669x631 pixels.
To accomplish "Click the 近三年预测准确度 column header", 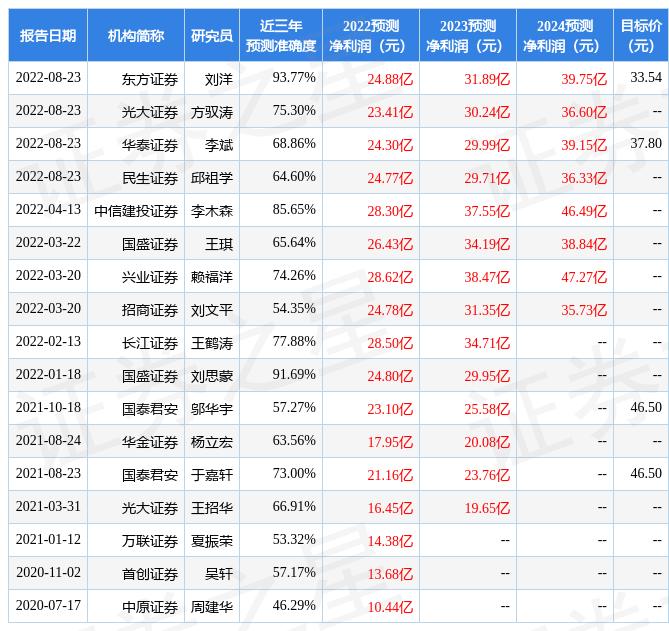I will click(x=281, y=35).
